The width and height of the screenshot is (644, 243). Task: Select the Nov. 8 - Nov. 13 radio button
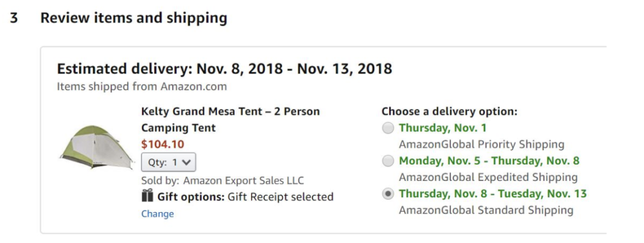tap(387, 194)
